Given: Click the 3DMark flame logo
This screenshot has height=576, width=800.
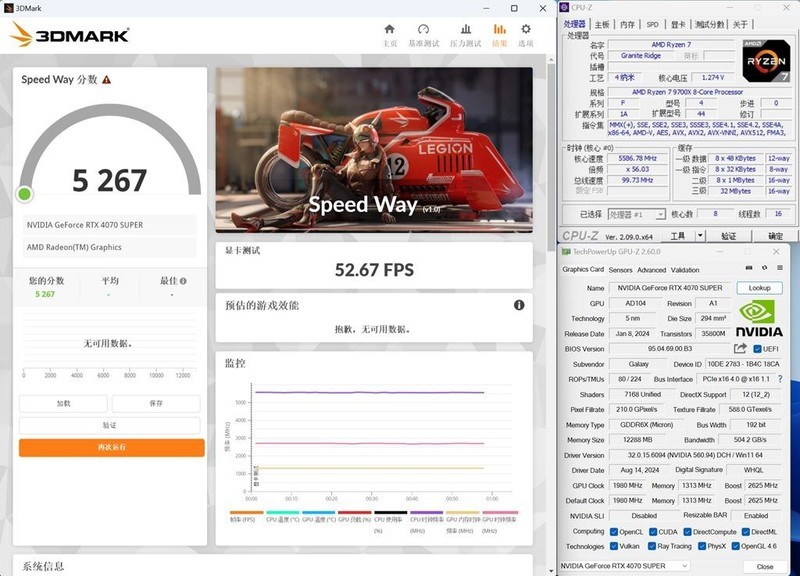Looking at the screenshot, I should point(20,35).
